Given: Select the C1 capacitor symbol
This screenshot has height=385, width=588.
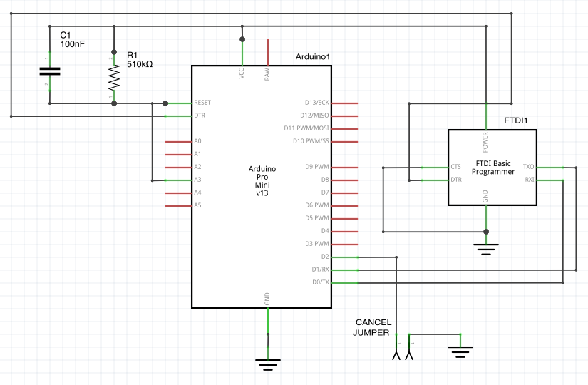Looking at the screenshot, I should click(x=49, y=71).
